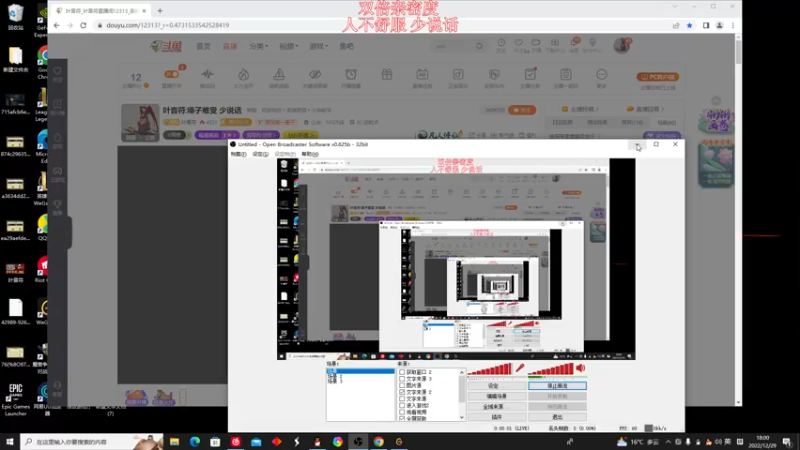Toggle the third source checkbox in OBS list
800x450 pixels.
402,386
